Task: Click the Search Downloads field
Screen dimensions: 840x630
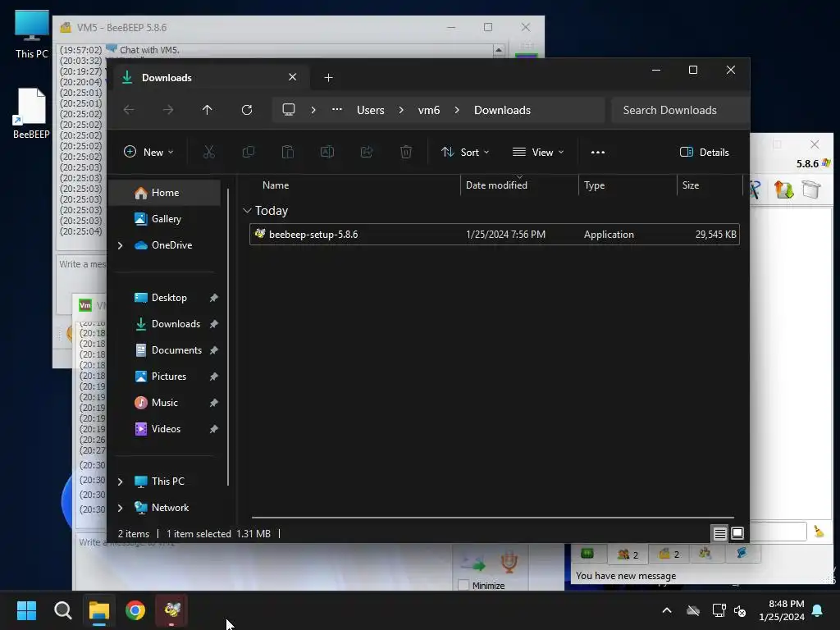Action: 679,110
